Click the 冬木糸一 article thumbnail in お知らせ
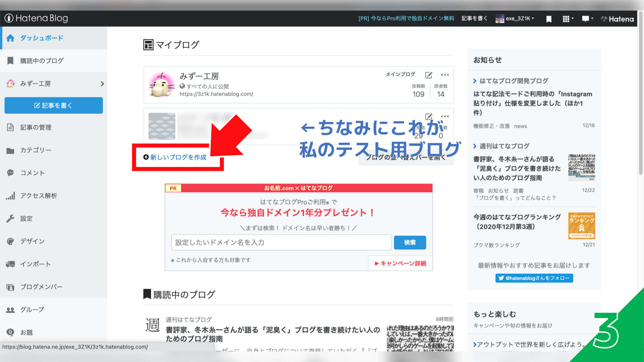This screenshot has height=362, width=644. (x=582, y=168)
